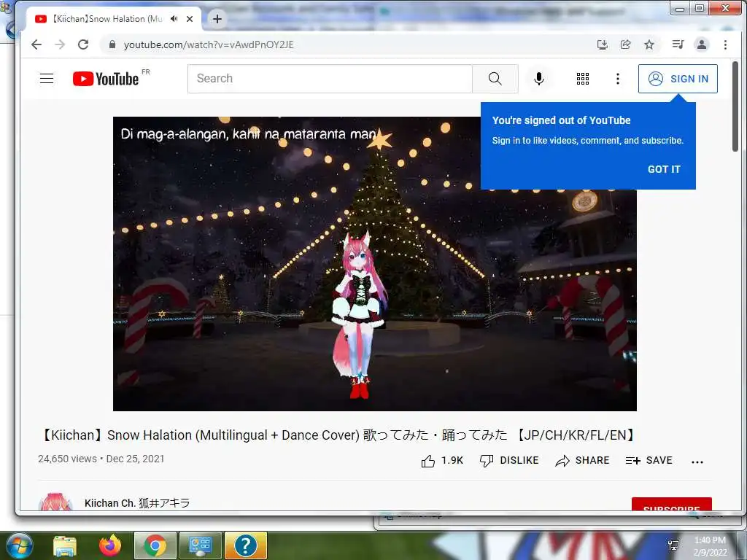The height and width of the screenshot is (560, 747).
Task: Click the '24,650 views' text
Action: [67, 459]
